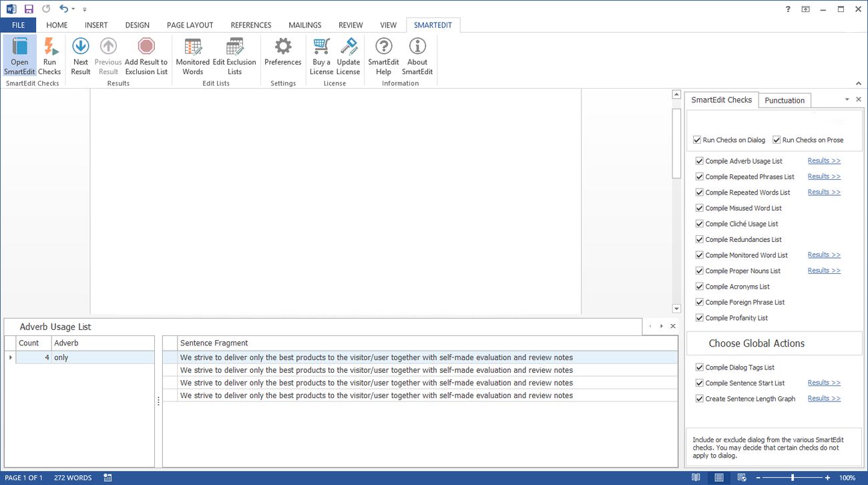Uncheck Compile Foreign Phrase List
Screen dimensions: 868x485
point(699,303)
